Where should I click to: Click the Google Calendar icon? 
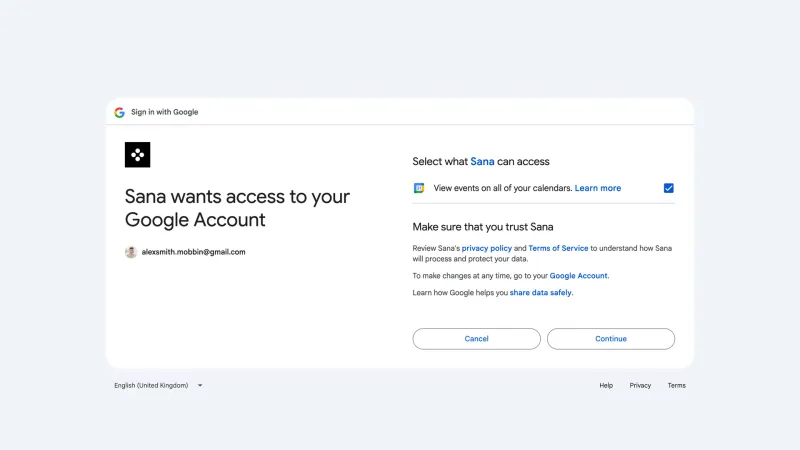coord(419,188)
